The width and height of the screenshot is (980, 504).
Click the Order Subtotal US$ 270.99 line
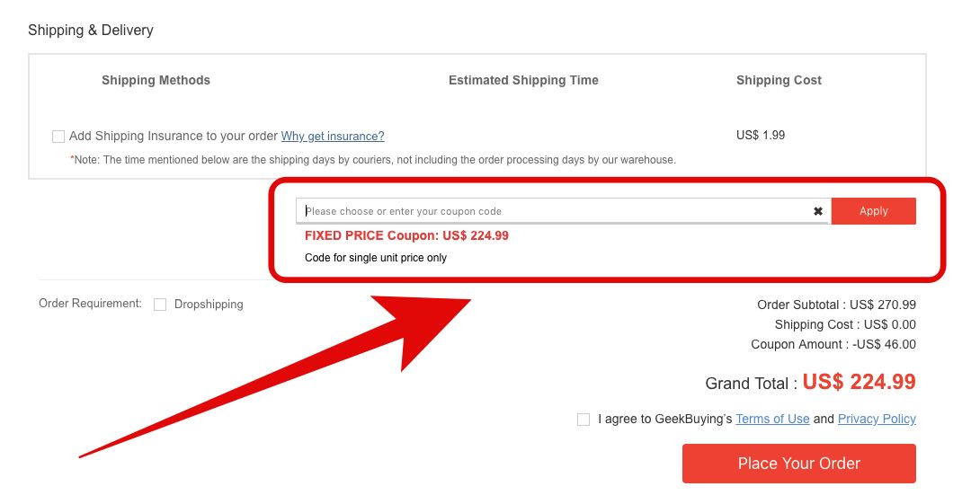pos(836,305)
